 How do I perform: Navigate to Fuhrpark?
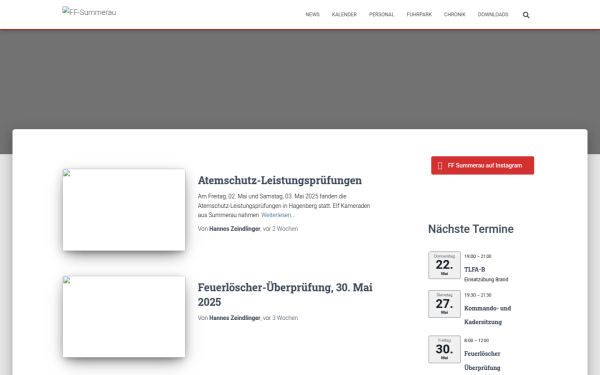point(419,15)
